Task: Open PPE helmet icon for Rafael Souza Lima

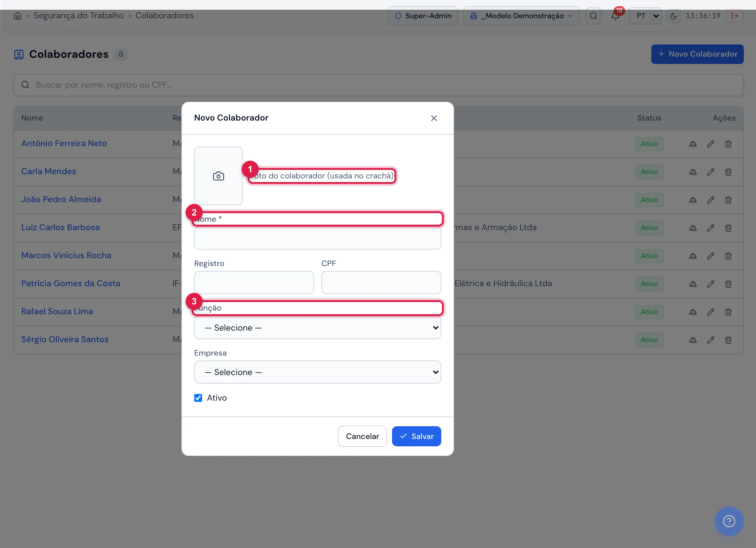Action: click(693, 312)
